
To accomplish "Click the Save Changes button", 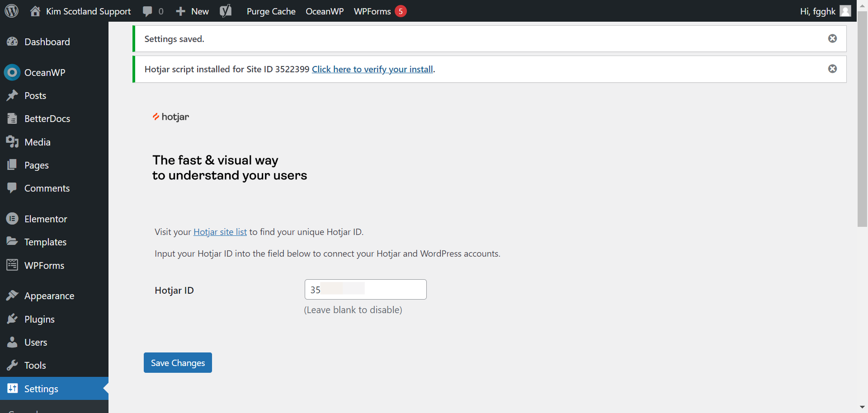I will 178,362.
